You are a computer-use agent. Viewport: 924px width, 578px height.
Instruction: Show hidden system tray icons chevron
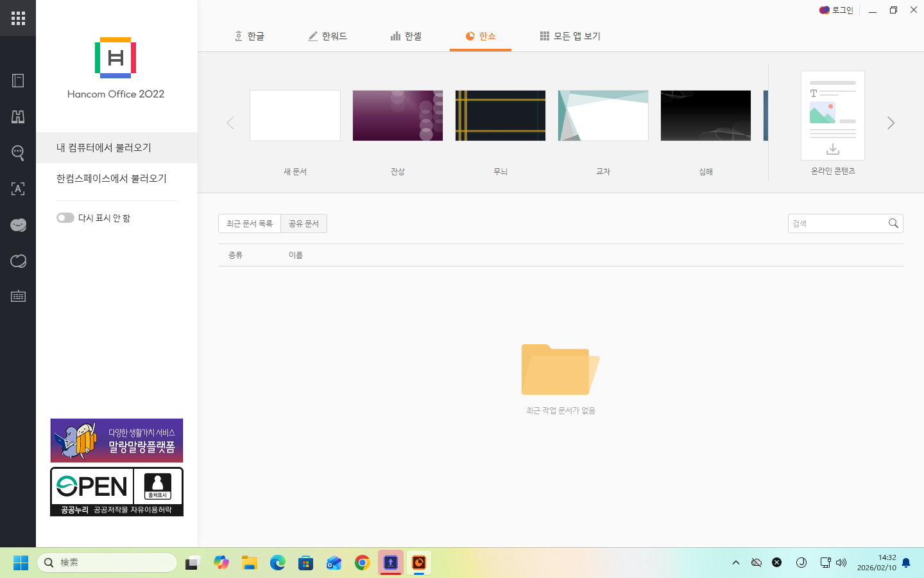pyautogui.click(x=736, y=563)
